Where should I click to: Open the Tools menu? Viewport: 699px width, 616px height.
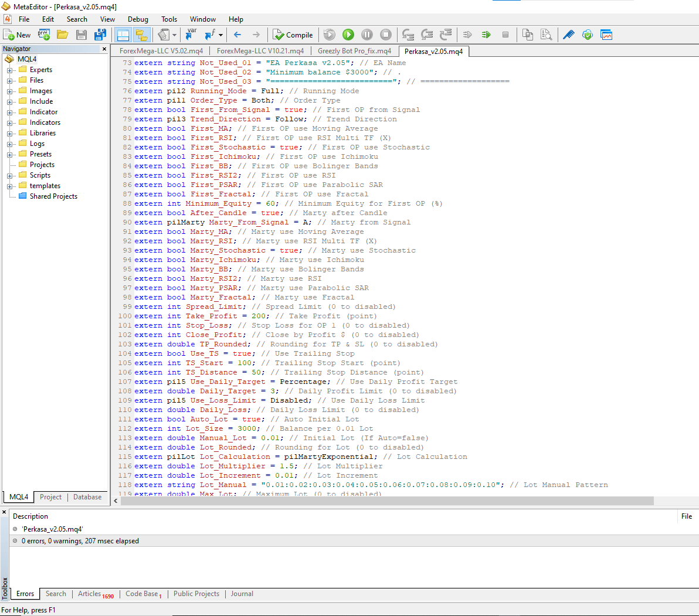pos(169,19)
